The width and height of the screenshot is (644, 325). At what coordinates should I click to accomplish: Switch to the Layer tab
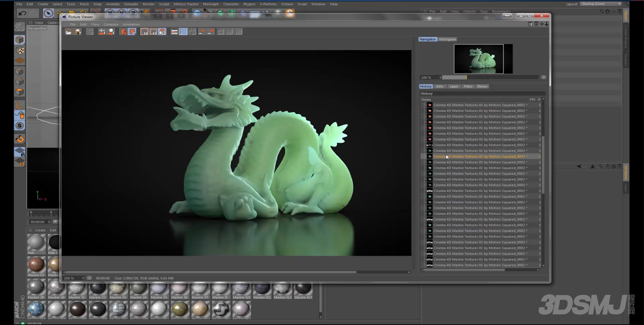[x=454, y=87]
